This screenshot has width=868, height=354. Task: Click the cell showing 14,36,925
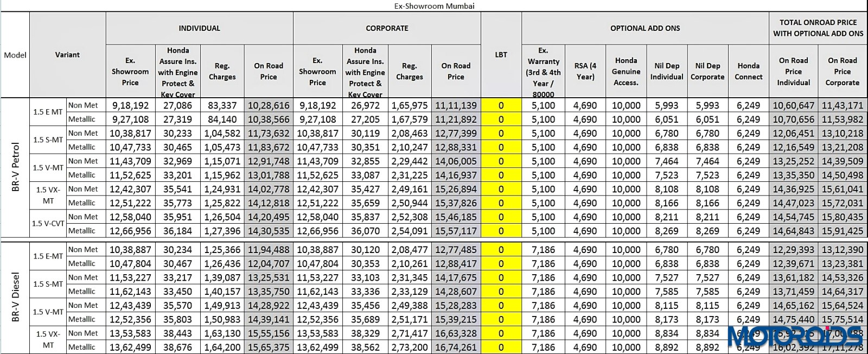pos(793,189)
